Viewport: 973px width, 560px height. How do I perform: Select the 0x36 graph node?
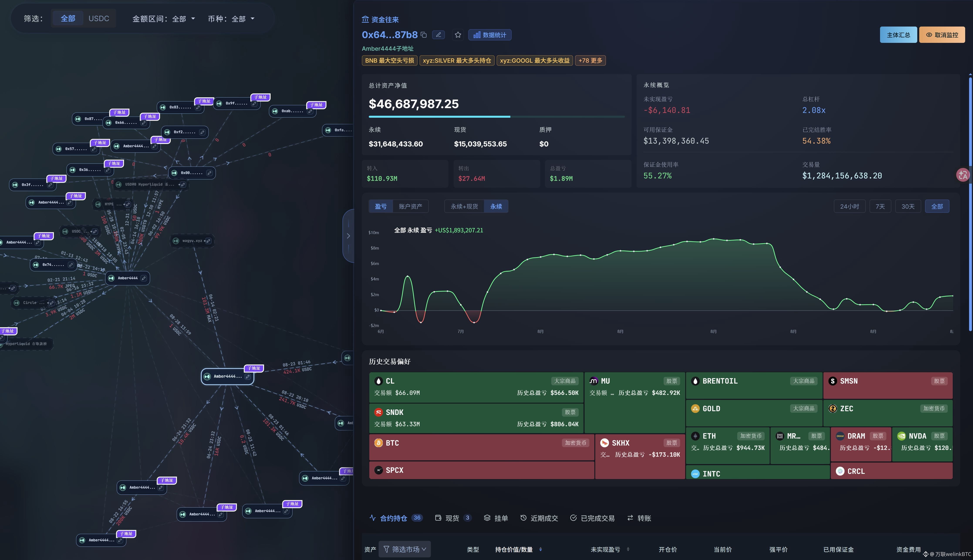tap(90, 170)
